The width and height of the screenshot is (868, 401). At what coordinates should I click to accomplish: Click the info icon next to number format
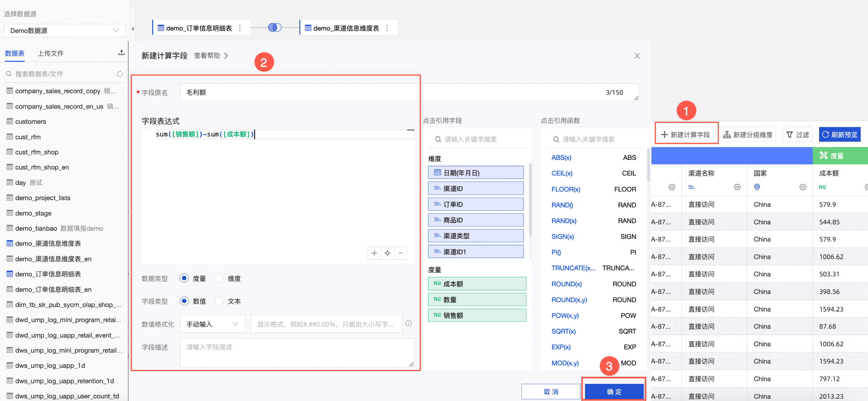[409, 323]
